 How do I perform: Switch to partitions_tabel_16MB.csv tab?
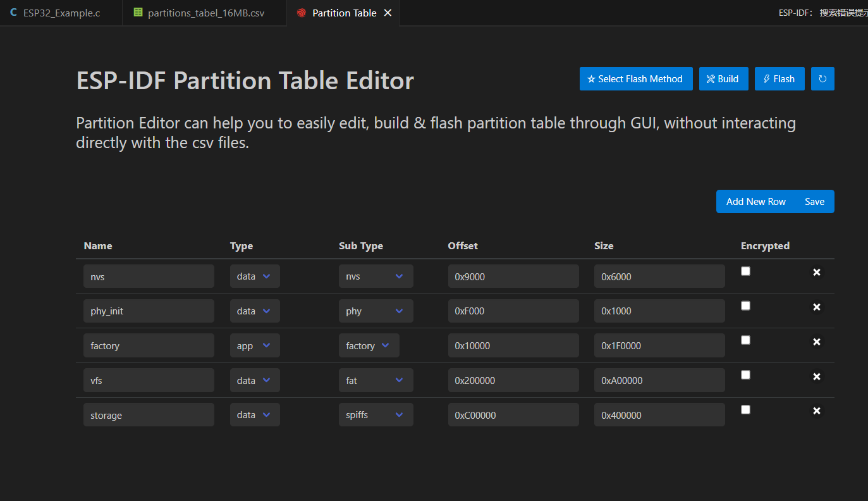pyautogui.click(x=205, y=13)
